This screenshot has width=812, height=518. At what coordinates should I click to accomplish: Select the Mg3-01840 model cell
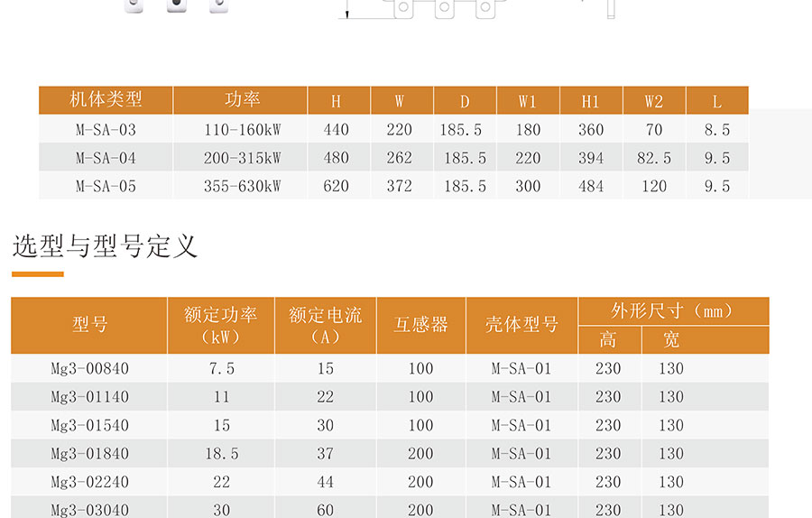click(89, 454)
